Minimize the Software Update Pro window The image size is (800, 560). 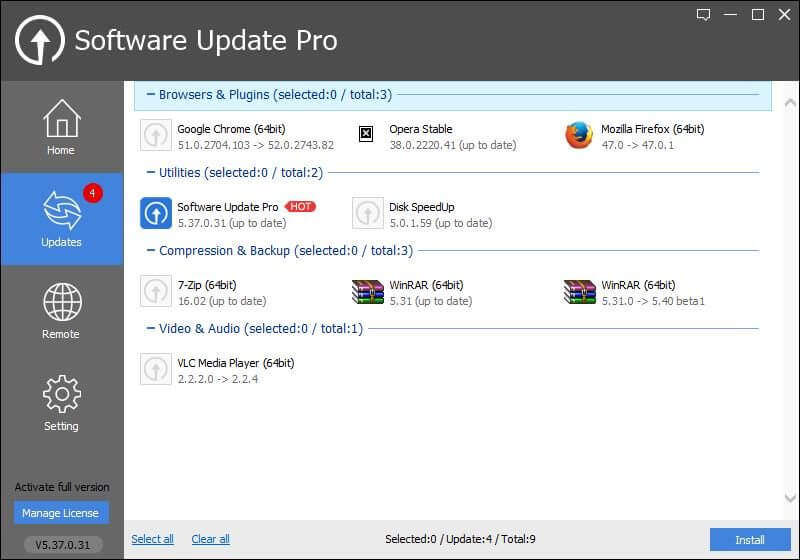click(731, 15)
